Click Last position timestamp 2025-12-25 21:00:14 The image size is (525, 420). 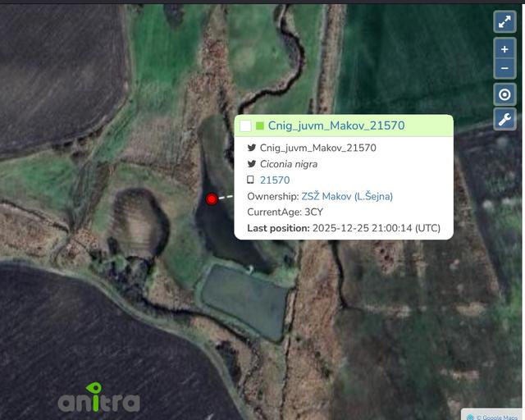click(362, 228)
